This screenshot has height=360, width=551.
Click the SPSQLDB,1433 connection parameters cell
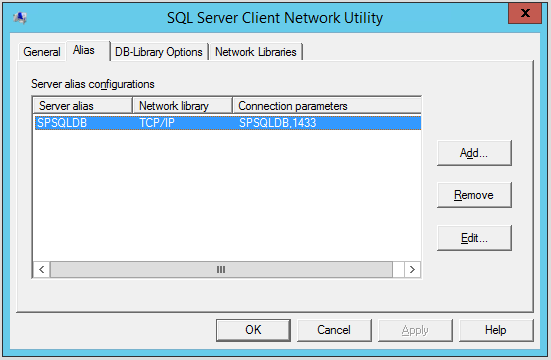[278, 123]
